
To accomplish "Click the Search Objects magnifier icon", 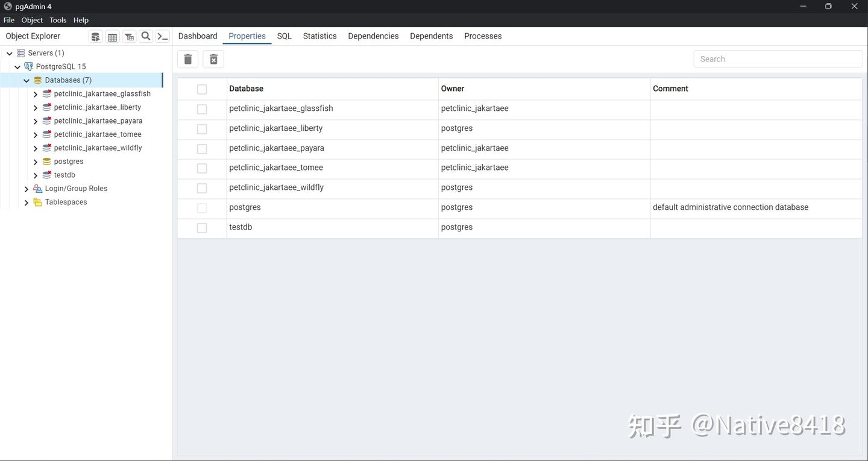I will tap(146, 36).
